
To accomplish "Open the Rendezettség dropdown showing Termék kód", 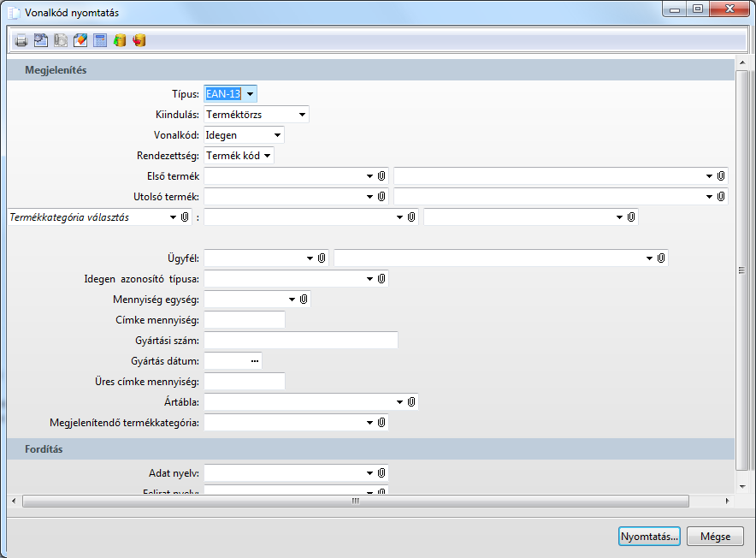I will 267,156.
